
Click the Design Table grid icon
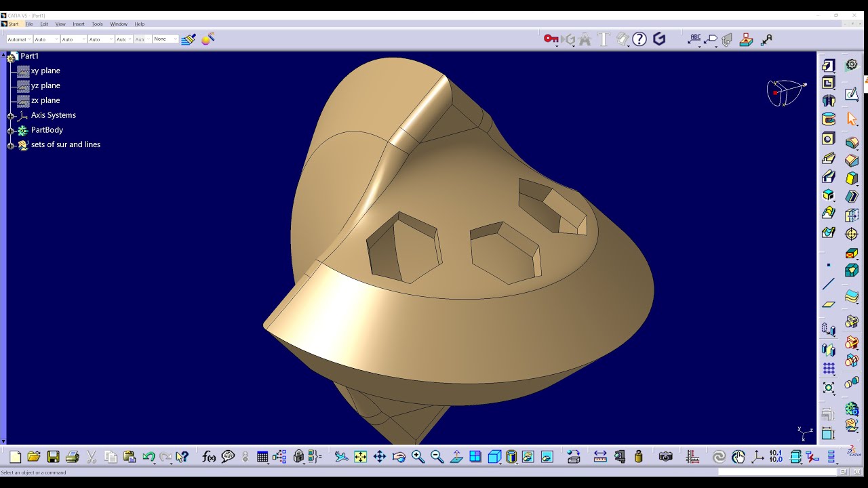tap(262, 457)
